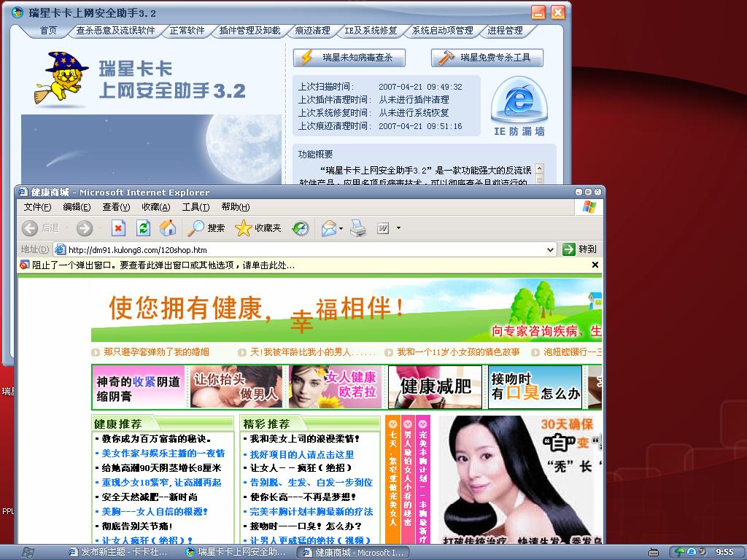Viewport: 747px width, 560px height.
Task: Switch to 正常软件 tab
Action: (187, 31)
